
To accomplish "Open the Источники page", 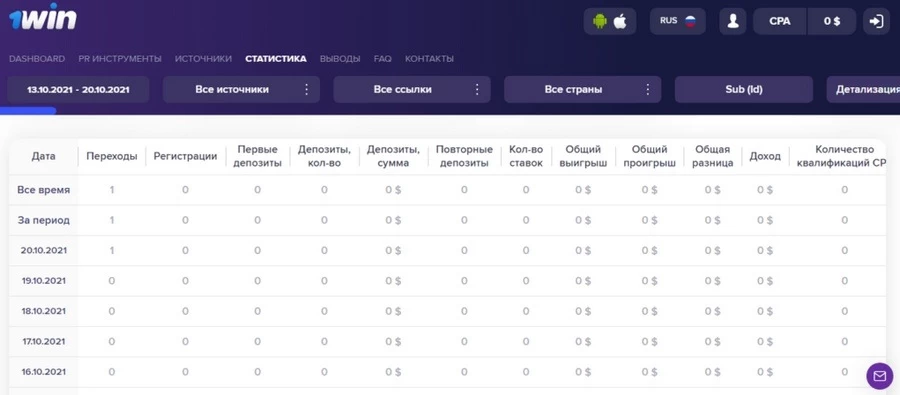I will pyautogui.click(x=203, y=59).
